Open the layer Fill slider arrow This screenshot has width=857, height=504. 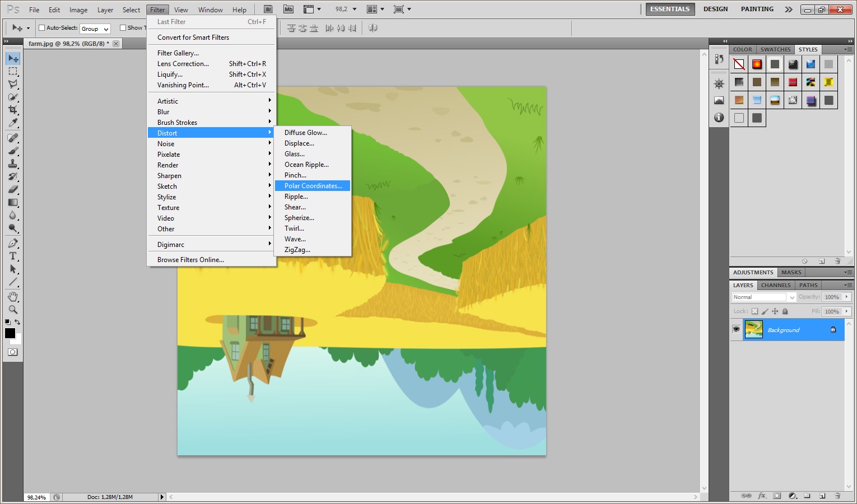point(847,311)
